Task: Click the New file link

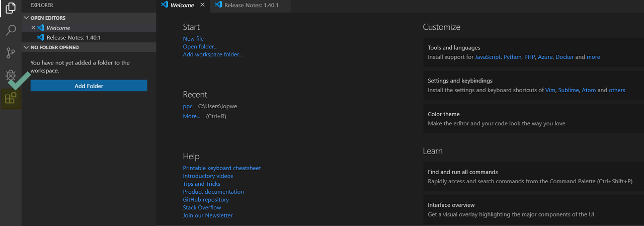Action: pos(193,39)
